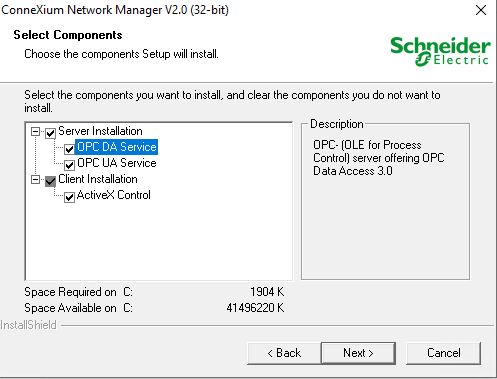Select the OPC UA Service item
Screen dimensions: 497x379
(x=117, y=163)
